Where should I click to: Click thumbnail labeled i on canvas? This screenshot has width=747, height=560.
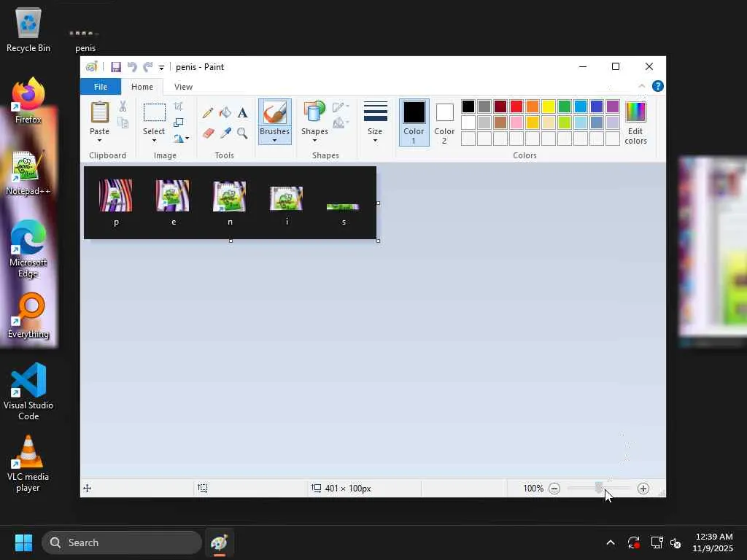click(x=286, y=198)
